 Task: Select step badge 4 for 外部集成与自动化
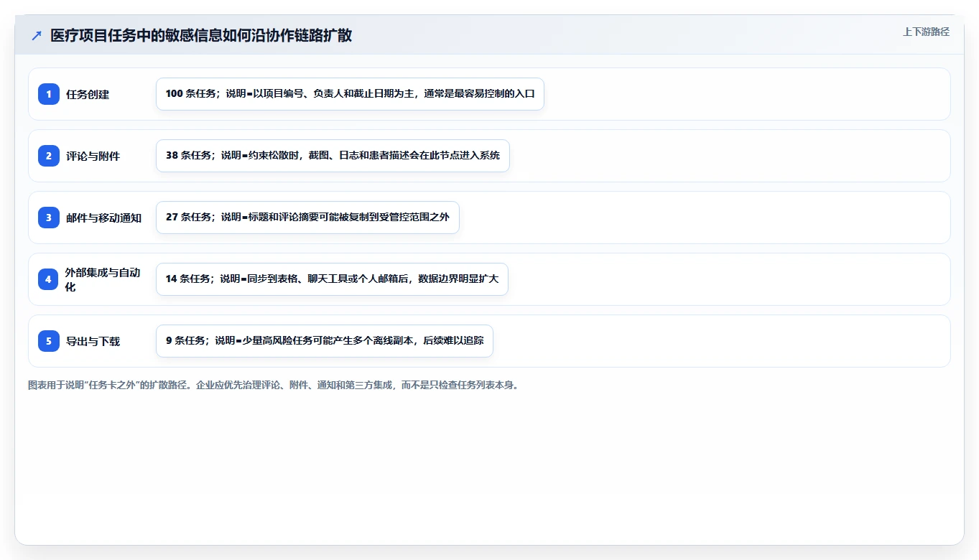click(49, 279)
